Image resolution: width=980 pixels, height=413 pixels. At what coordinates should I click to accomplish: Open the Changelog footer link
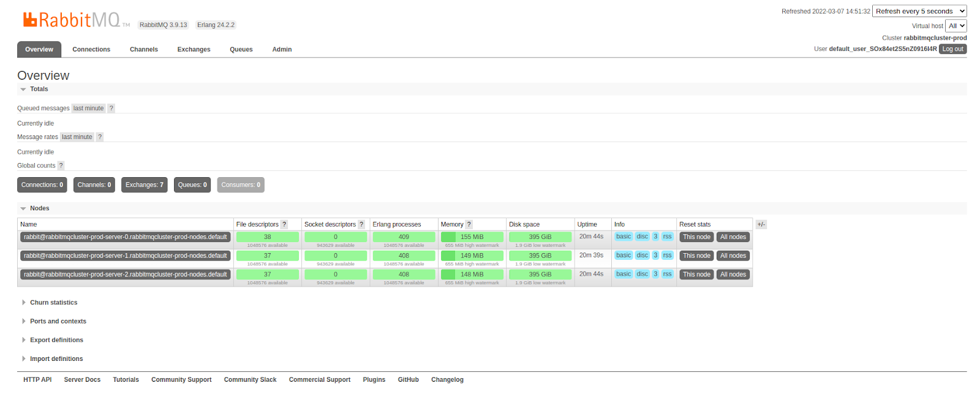click(447, 380)
